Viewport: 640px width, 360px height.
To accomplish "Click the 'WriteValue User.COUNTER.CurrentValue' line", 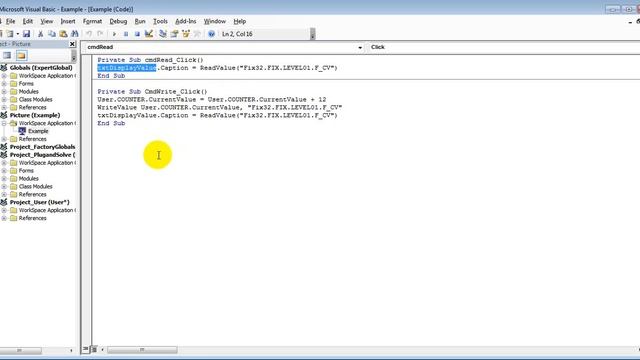I will [220, 107].
